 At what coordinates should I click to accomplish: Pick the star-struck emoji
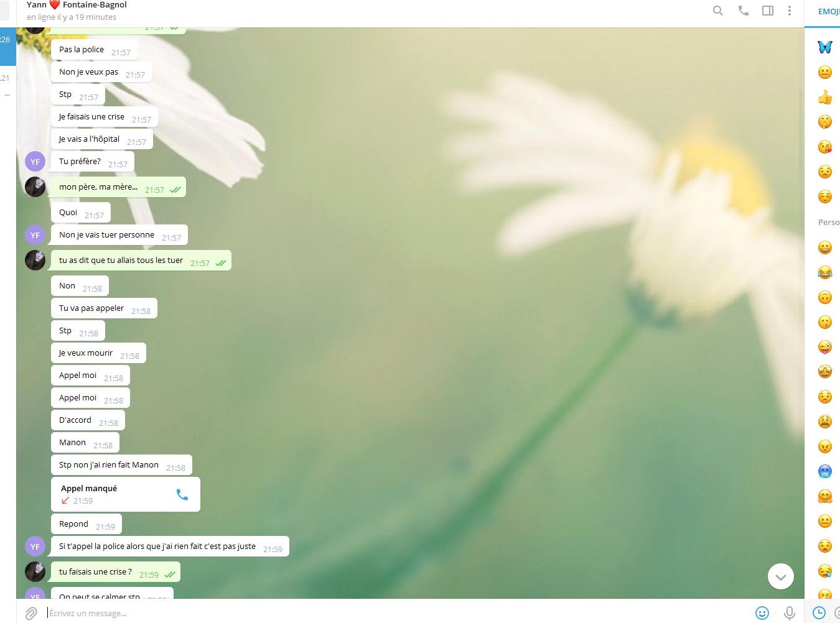[x=825, y=372]
